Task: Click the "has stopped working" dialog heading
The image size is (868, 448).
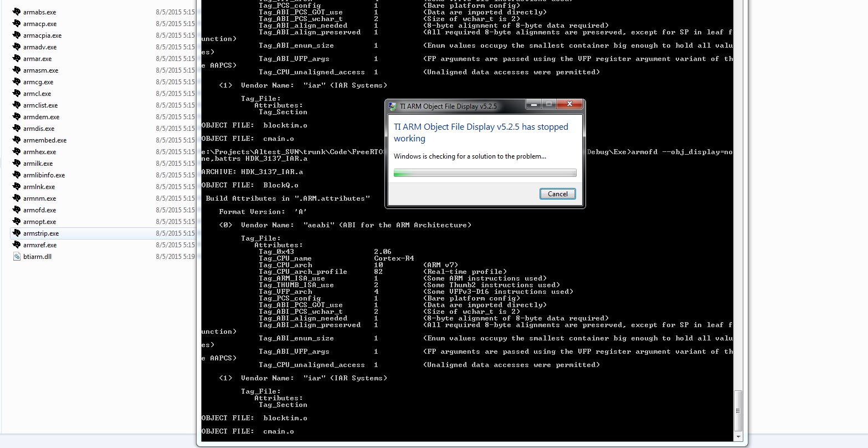Action: (x=481, y=133)
